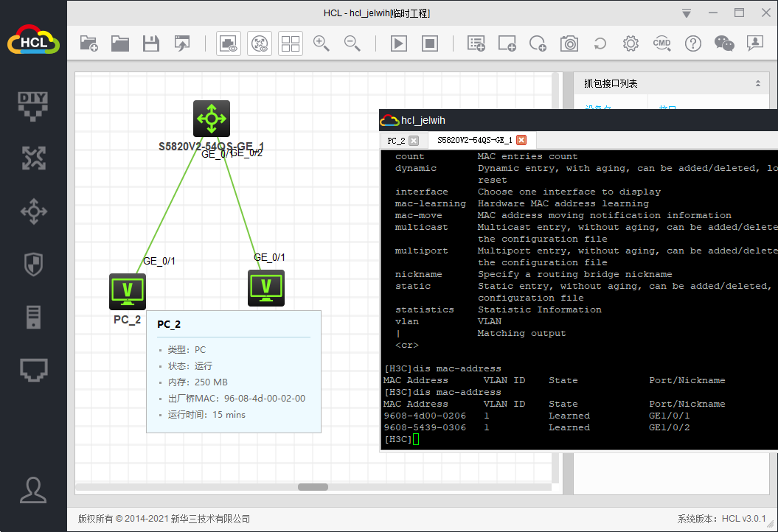Click the WeChat icon in toolbar
Image resolution: width=778 pixels, height=532 pixels.
(724, 43)
